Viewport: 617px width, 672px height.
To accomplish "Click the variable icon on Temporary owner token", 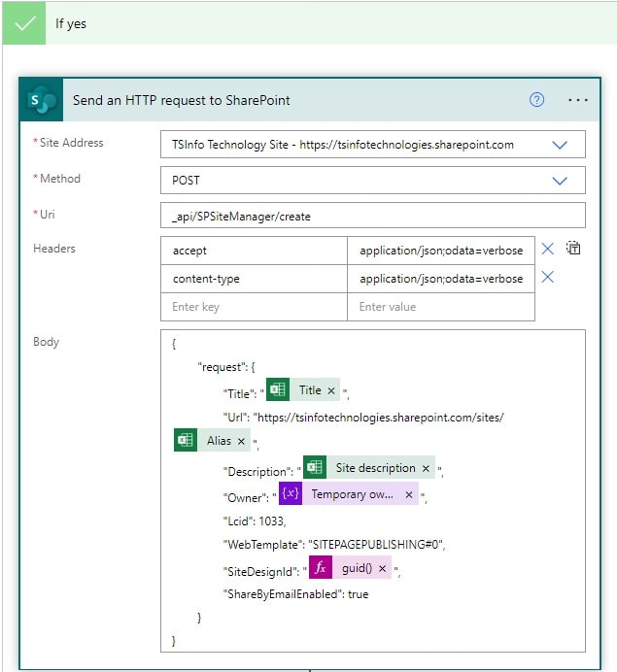I will tap(291, 493).
